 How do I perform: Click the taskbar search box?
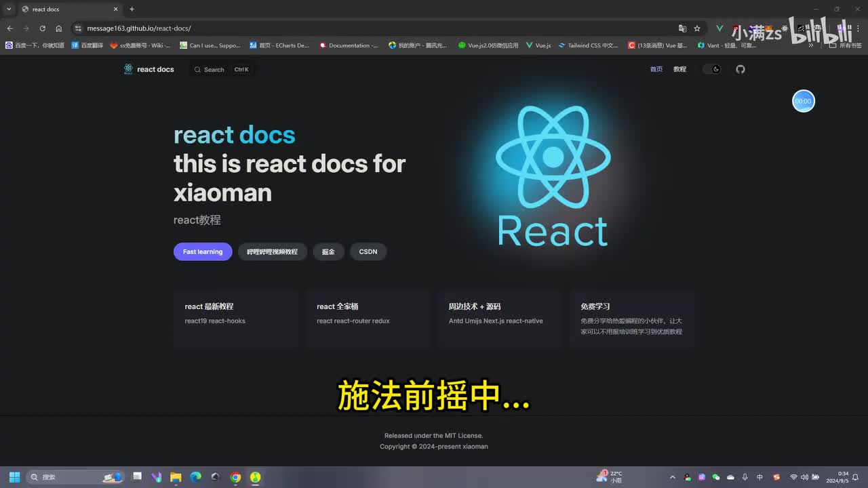[75, 477]
